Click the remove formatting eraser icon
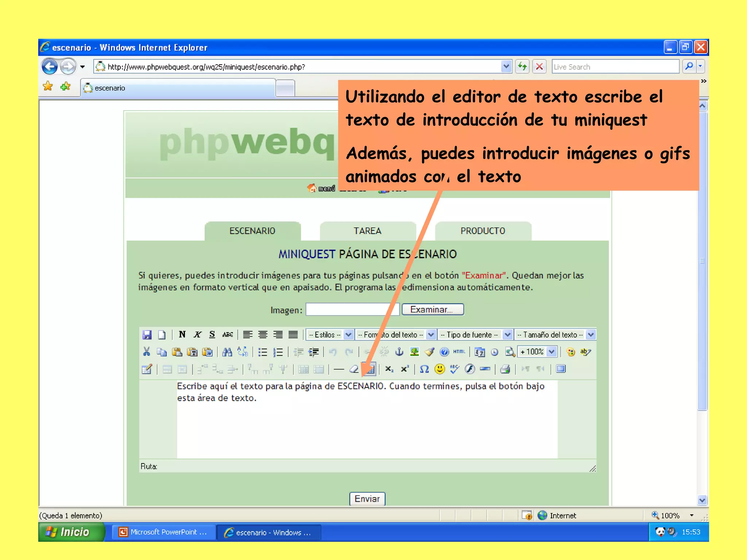This screenshot has width=747, height=560. [x=354, y=369]
